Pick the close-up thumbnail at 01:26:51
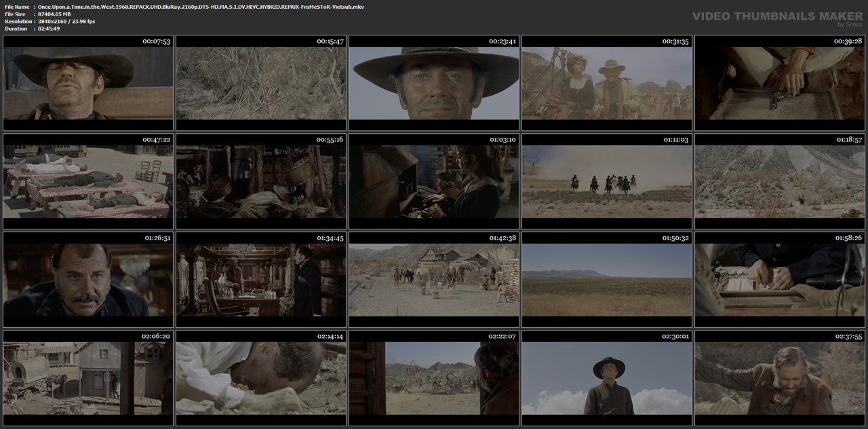868x429 pixels. click(88, 280)
